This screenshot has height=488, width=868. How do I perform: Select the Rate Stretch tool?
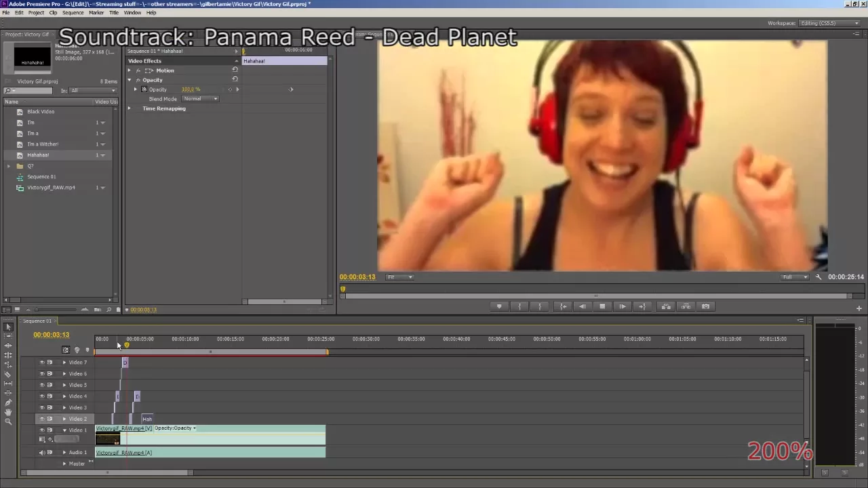click(8, 365)
